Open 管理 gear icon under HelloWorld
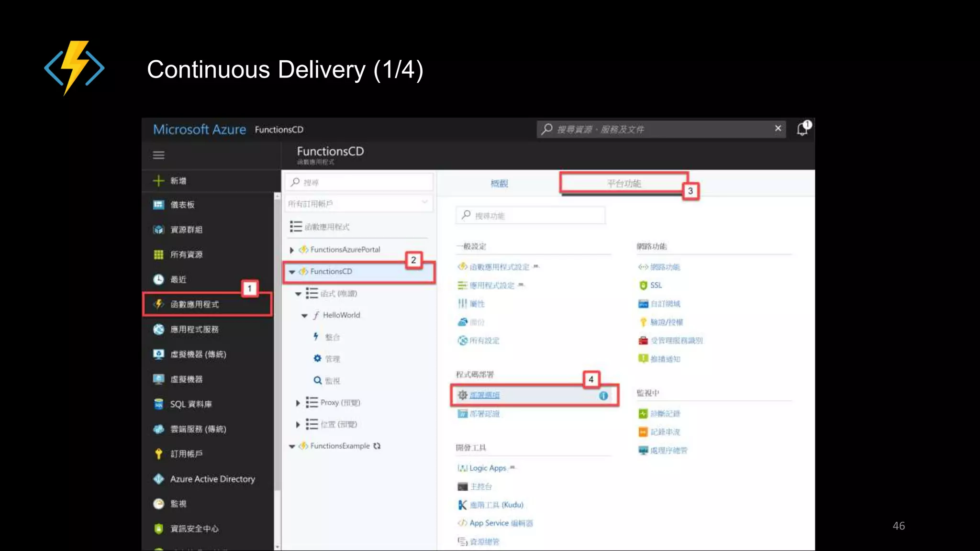This screenshot has height=551, width=980. pyautogui.click(x=317, y=358)
